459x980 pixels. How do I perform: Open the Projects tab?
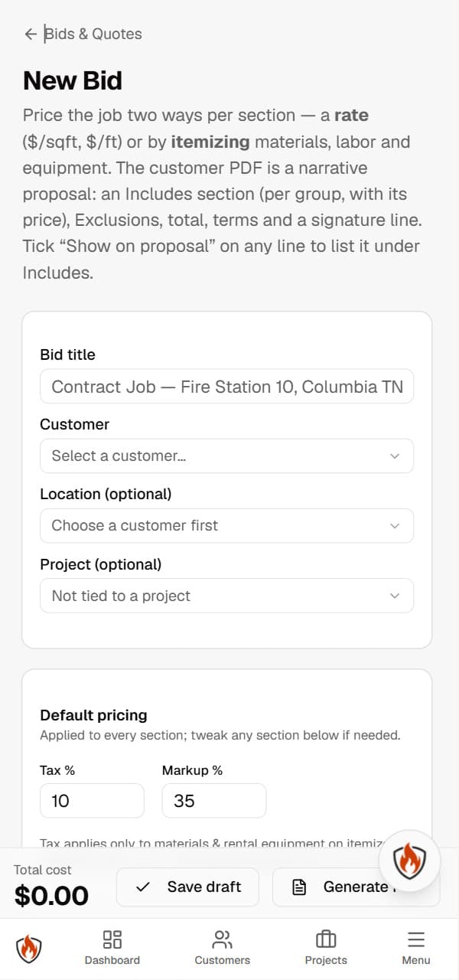coord(326,948)
